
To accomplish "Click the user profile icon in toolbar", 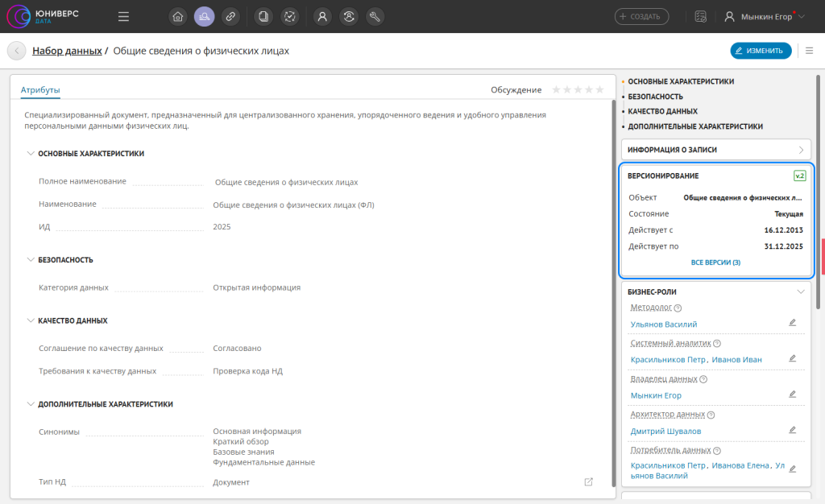I will pos(322,16).
